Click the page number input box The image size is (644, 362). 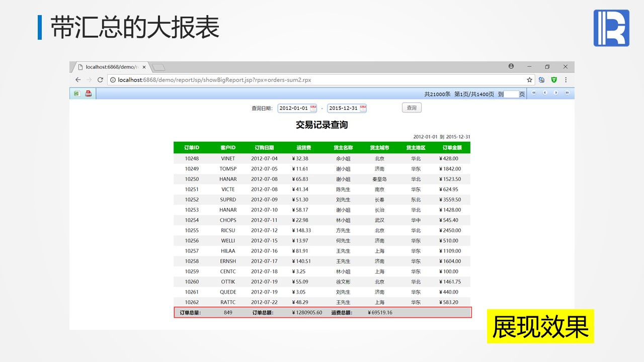pos(511,94)
